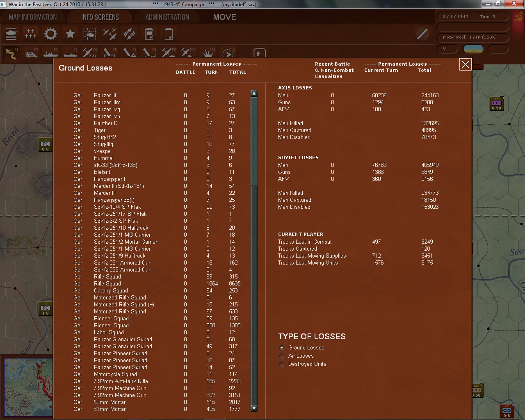The height and width of the screenshot is (420, 525).
Task: Click the MOVE mode label
Action: pos(224,17)
